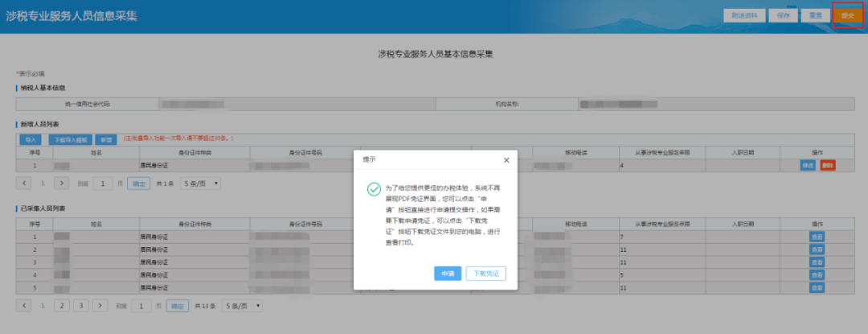The width and height of the screenshot is (868, 334).
Task: Go to page 3 of collected list
Action: click(81, 306)
